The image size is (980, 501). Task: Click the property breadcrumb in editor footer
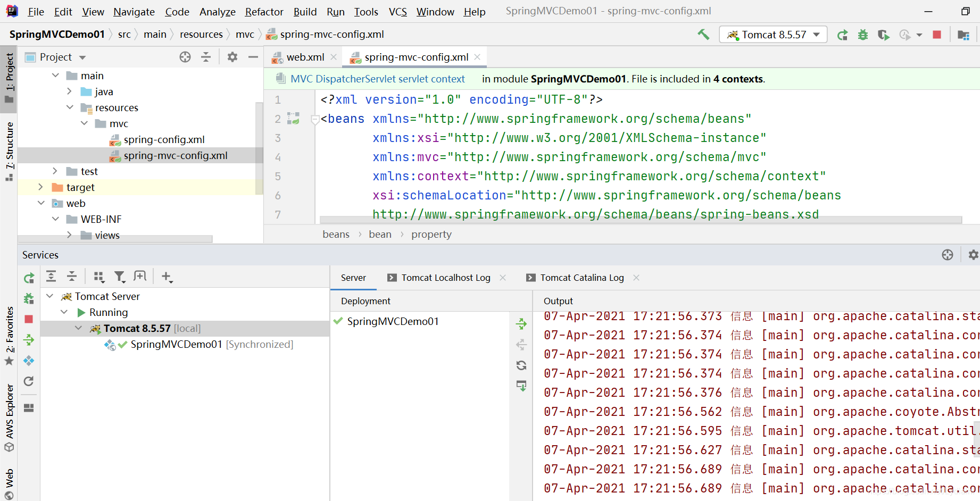point(431,235)
